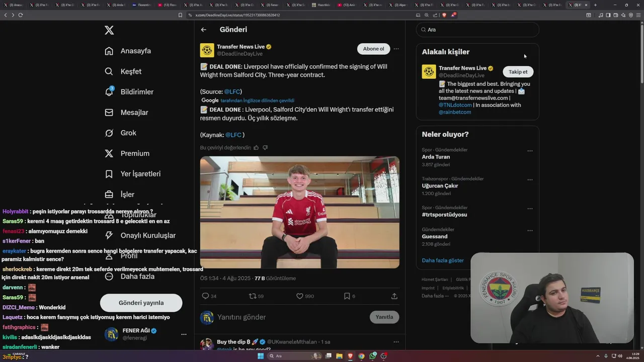Open @LFC mention in Turkish translation
644x362 pixels.
[x=233, y=135]
